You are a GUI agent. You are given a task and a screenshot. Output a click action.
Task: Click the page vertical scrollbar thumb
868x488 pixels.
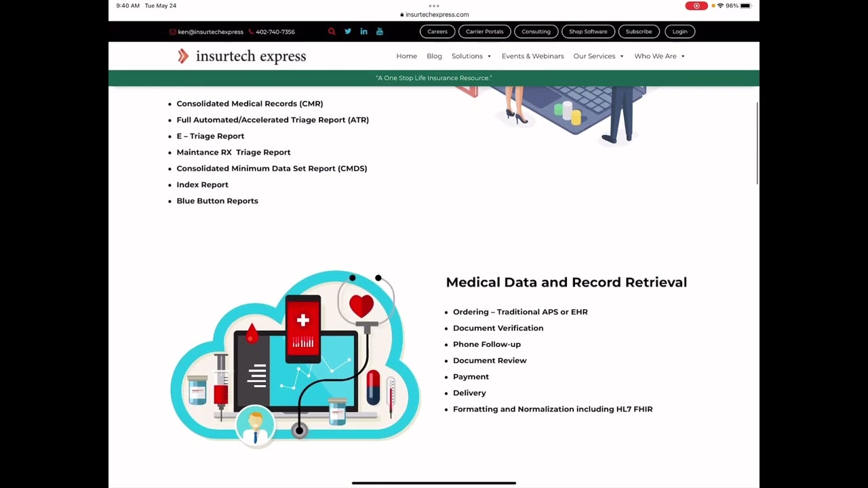(757, 142)
